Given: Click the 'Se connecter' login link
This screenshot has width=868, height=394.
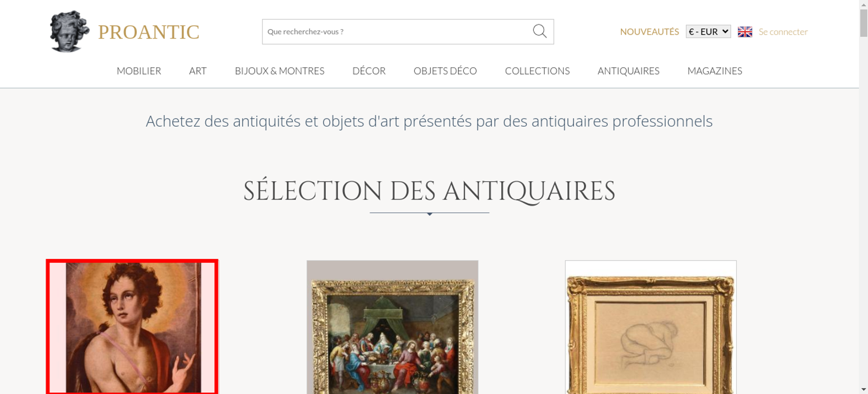Looking at the screenshot, I should coord(783,32).
